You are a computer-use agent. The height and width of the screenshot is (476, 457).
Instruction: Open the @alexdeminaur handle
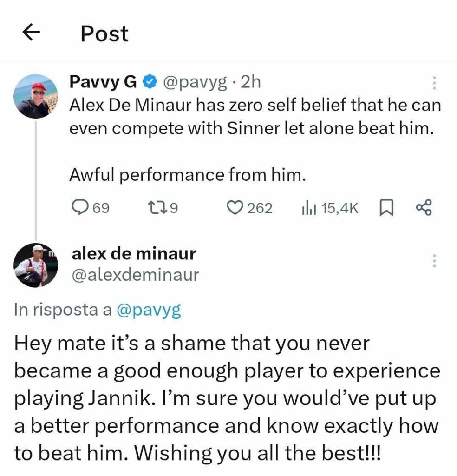135,275
